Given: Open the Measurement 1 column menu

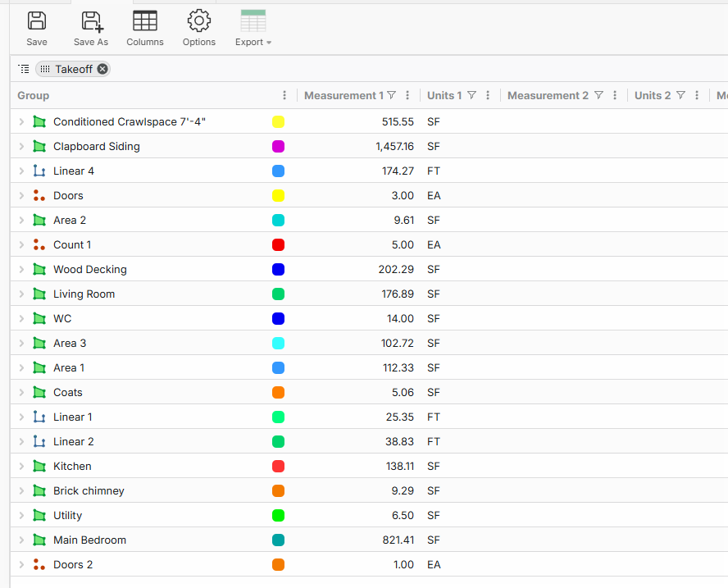Looking at the screenshot, I should click(407, 95).
